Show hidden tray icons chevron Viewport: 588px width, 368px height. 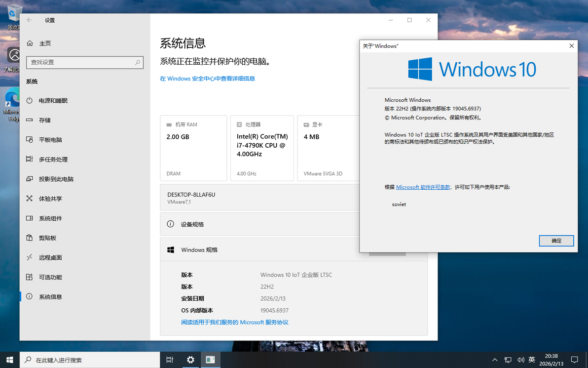click(x=495, y=360)
